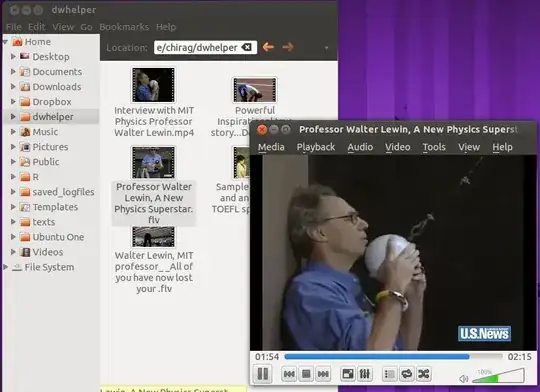Expand the Documents folder tree

(x=13, y=72)
